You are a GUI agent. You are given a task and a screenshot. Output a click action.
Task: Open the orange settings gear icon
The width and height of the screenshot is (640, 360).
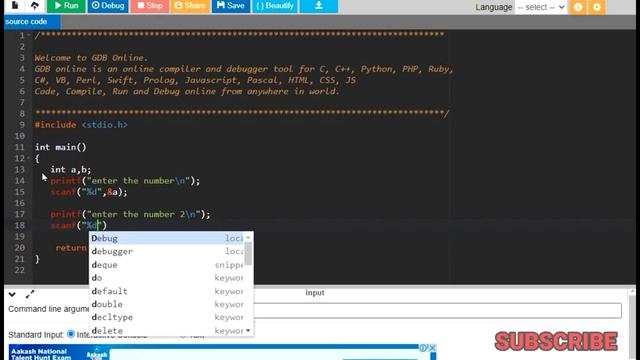597,7
